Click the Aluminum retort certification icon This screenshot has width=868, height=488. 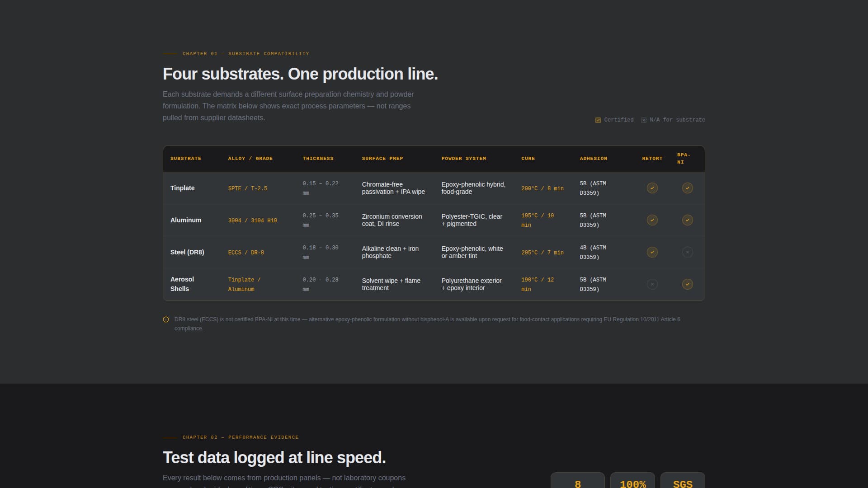[x=652, y=220]
